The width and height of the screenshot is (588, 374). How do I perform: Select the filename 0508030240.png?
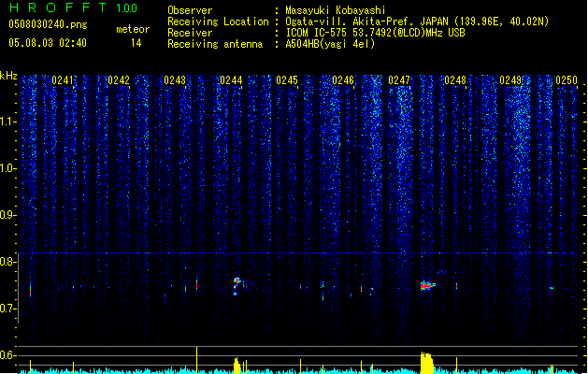(48, 24)
